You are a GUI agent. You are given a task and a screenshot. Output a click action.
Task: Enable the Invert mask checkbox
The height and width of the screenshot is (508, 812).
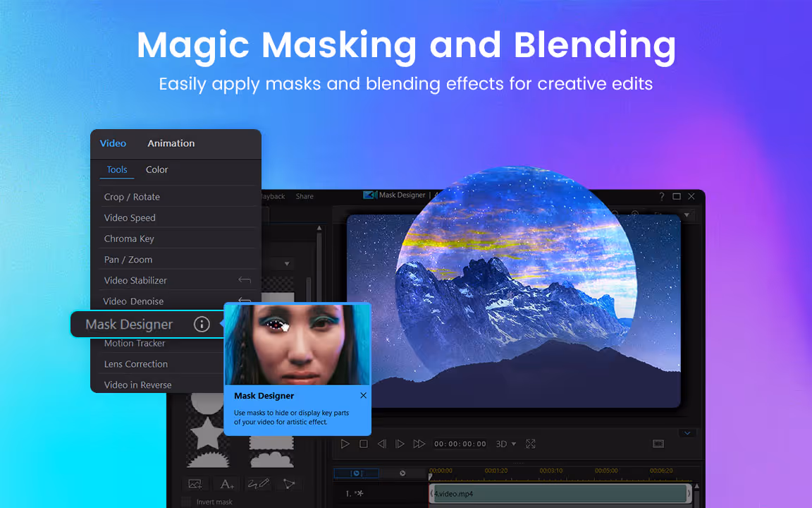click(186, 502)
